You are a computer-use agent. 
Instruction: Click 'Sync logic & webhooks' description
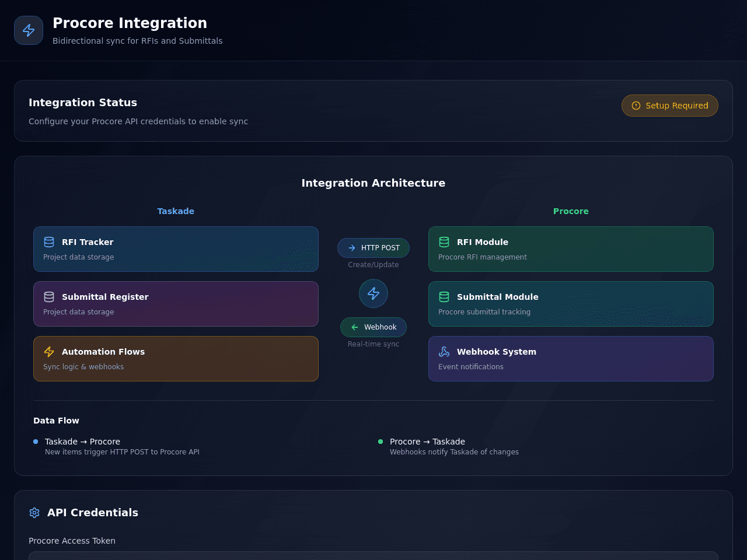[x=83, y=367]
